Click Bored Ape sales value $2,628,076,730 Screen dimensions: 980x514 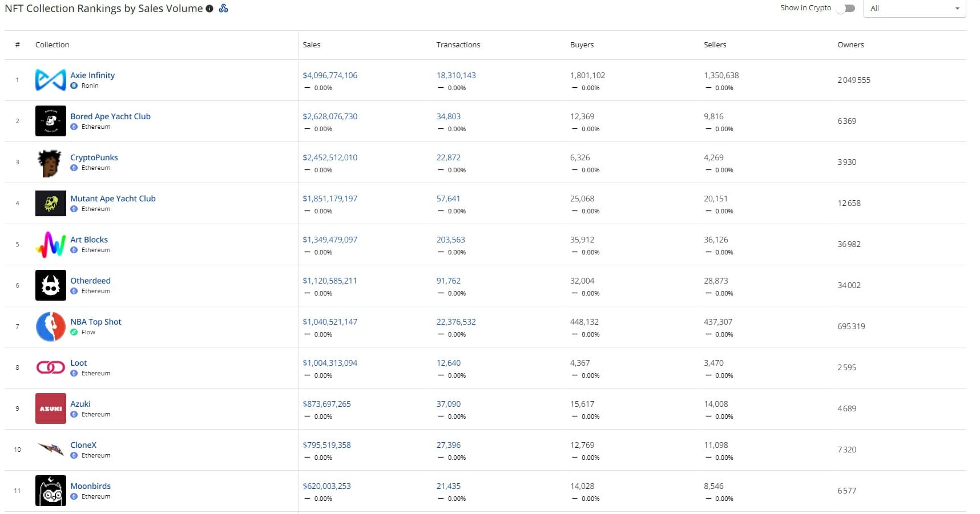[330, 116]
